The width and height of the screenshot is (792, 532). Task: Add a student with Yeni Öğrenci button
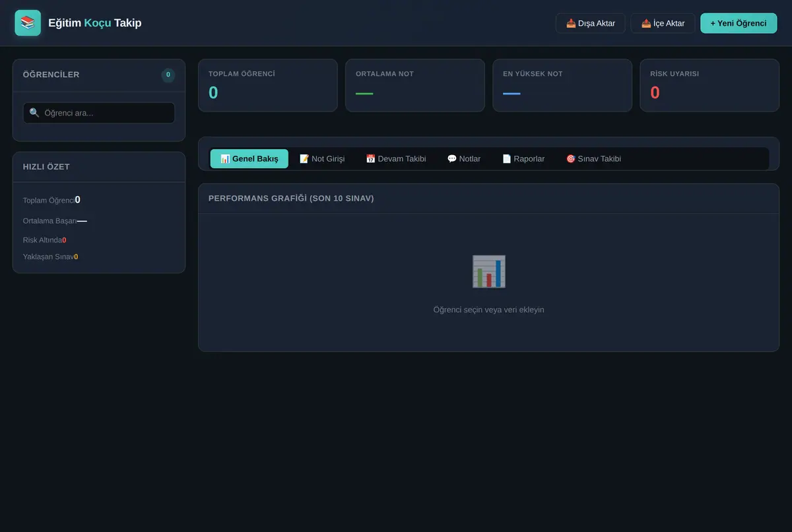tap(739, 23)
